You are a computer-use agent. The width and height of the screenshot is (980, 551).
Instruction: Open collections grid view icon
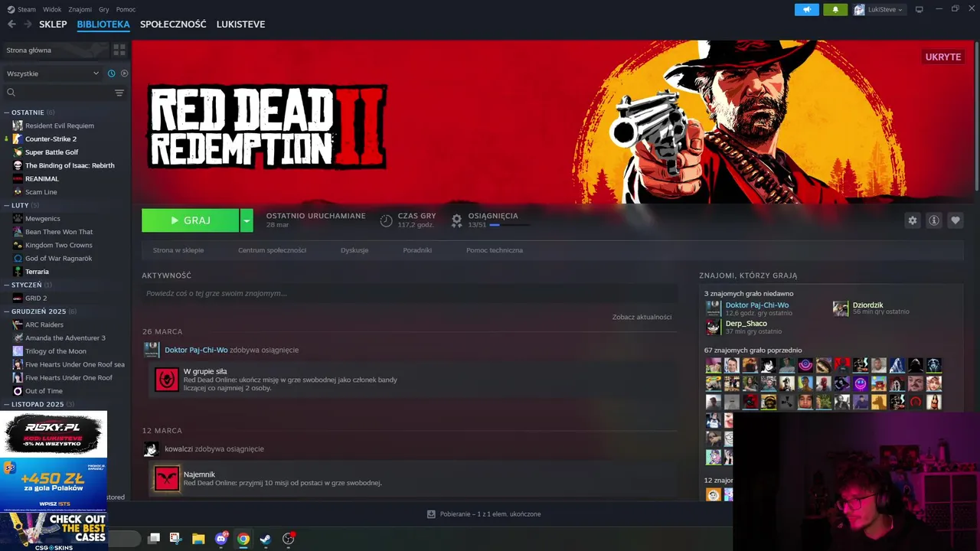[x=119, y=50]
